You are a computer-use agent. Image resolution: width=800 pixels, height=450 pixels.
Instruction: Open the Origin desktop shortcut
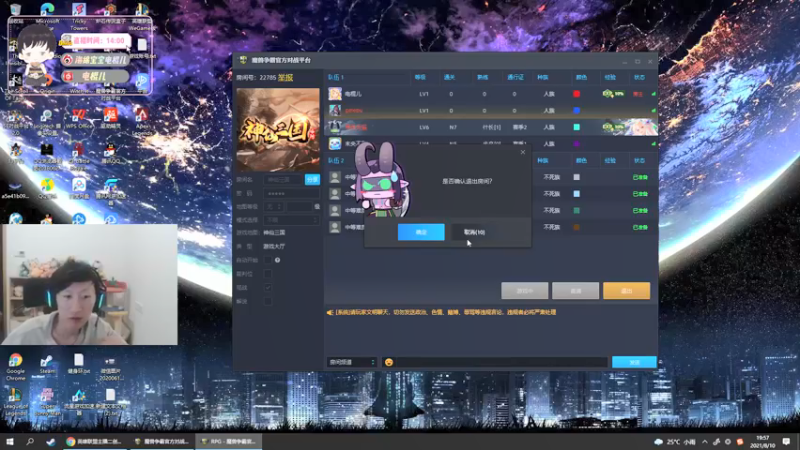47,83
